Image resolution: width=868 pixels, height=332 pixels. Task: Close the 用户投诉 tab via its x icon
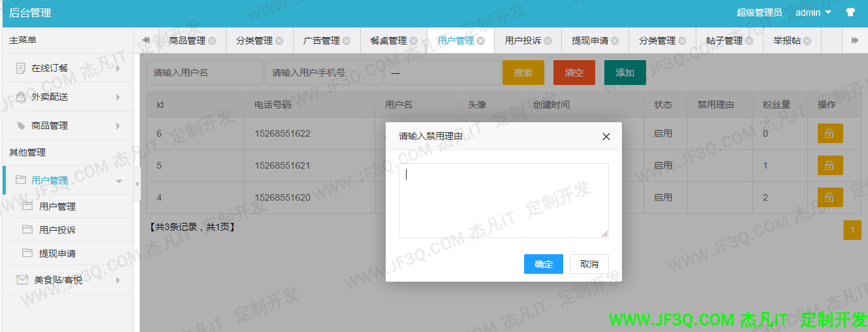click(548, 41)
